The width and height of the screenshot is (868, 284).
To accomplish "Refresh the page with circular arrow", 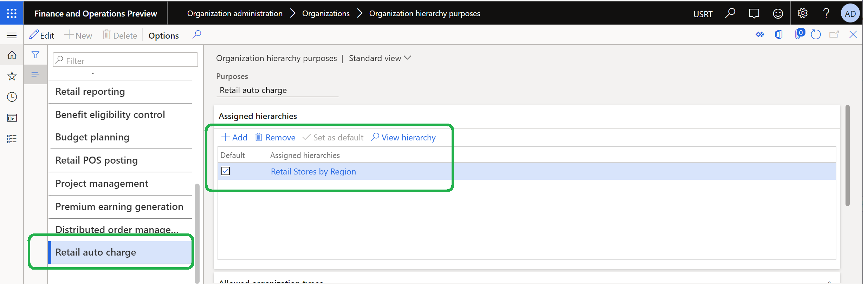I will (815, 34).
